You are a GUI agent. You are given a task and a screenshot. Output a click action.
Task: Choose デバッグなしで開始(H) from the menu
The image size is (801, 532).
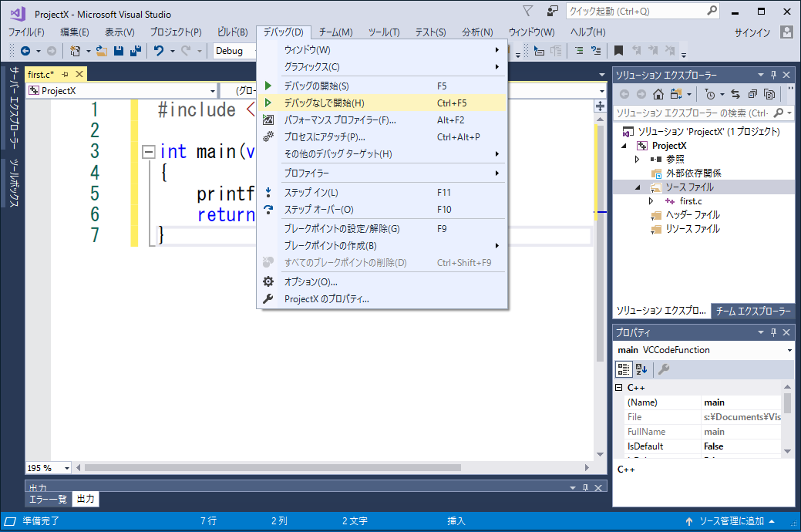(382, 103)
